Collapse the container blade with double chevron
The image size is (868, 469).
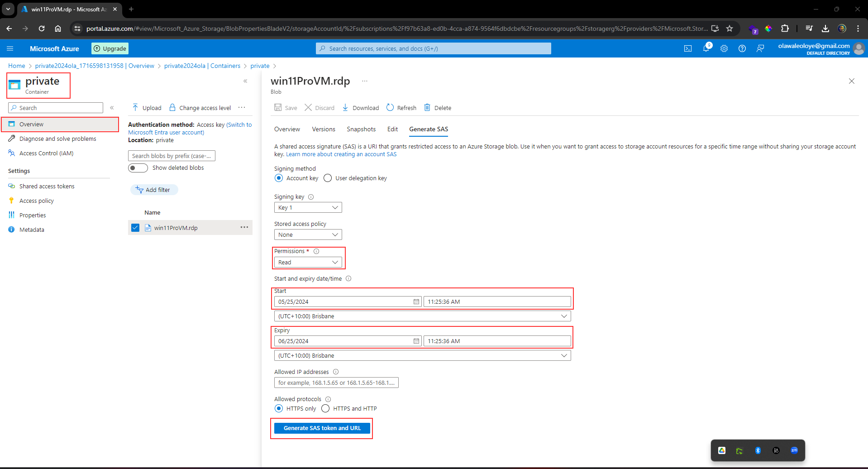pyautogui.click(x=245, y=81)
